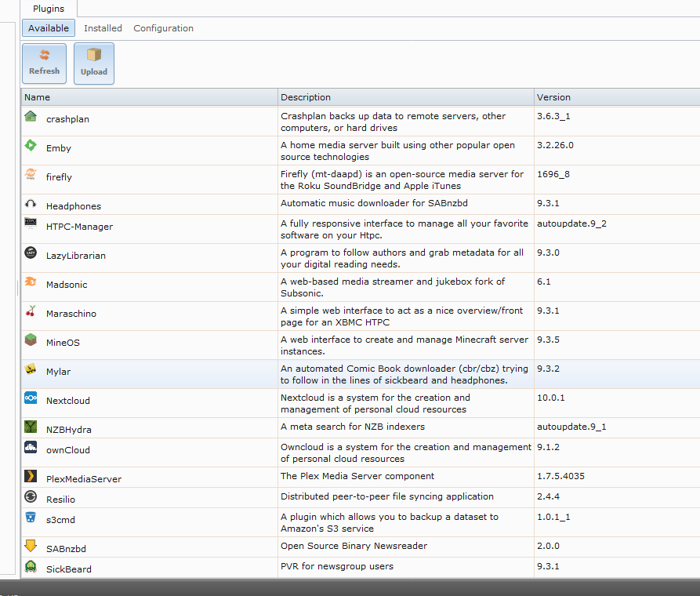Click the Nextcloud plugin icon
Viewport: 700px width, 596px height.
31,398
